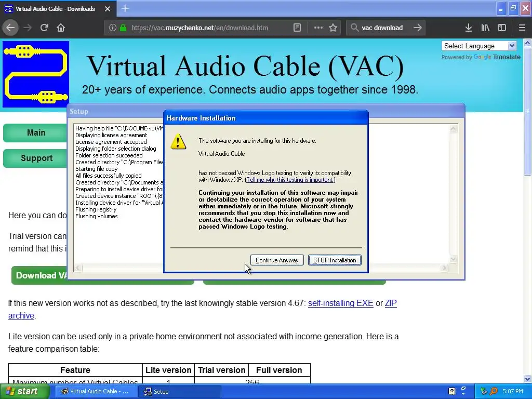Click 'Folder selection succeeded' log line
Screen dimensions: 532x399
point(109,155)
